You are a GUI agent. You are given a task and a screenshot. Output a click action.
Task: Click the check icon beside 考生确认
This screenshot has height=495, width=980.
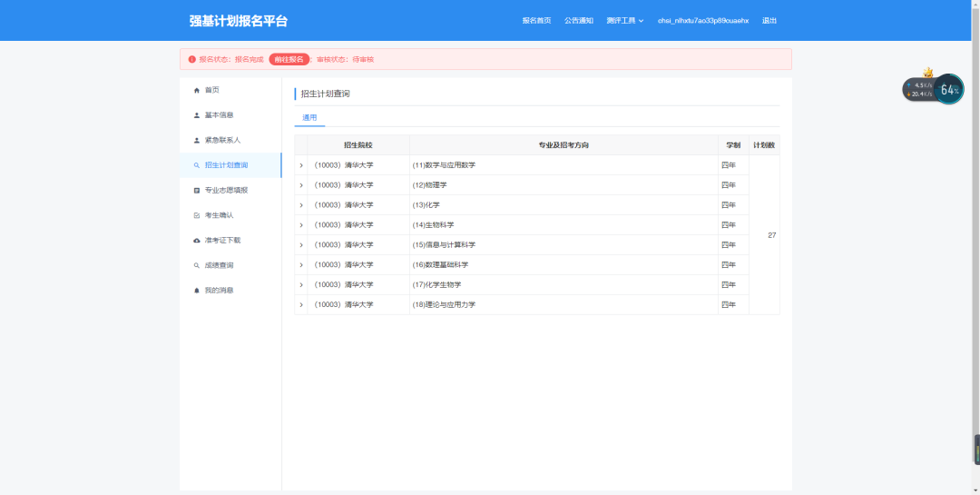tap(196, 215)
